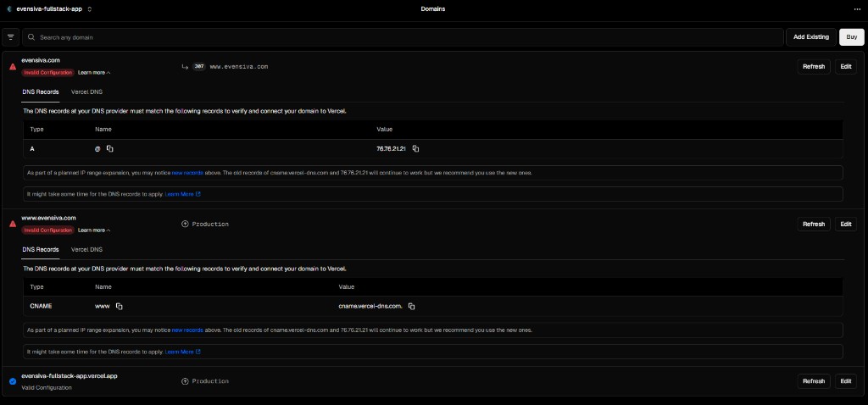Open the three-dot more options menu
The width and height of the screenshot is (868, 405).
(858, 9)
